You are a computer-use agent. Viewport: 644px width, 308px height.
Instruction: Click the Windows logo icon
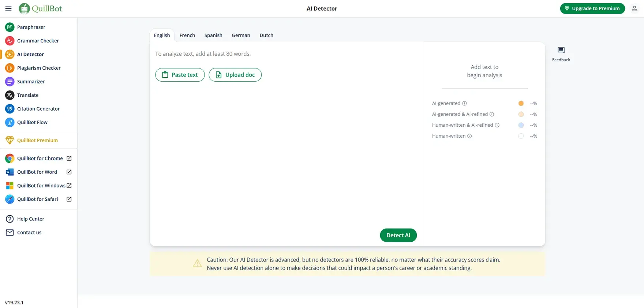click(x=10, y=186)
